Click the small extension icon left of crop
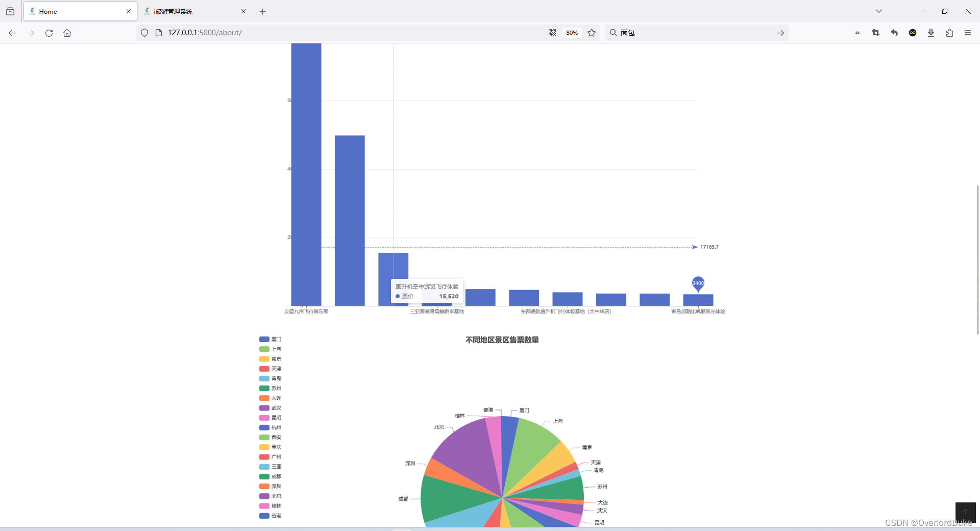Image resolution: width=980 pixels, height=531 pixels. click(857, 33)
